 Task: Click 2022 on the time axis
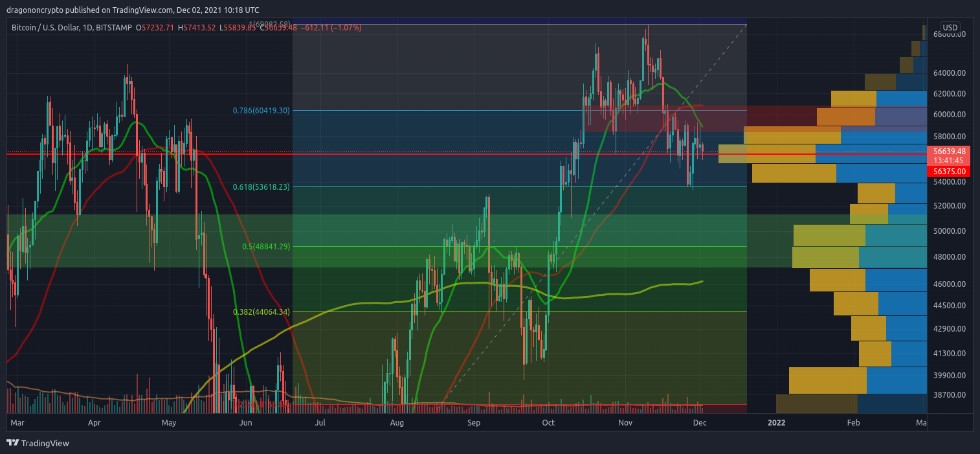(x=776, y=423)
